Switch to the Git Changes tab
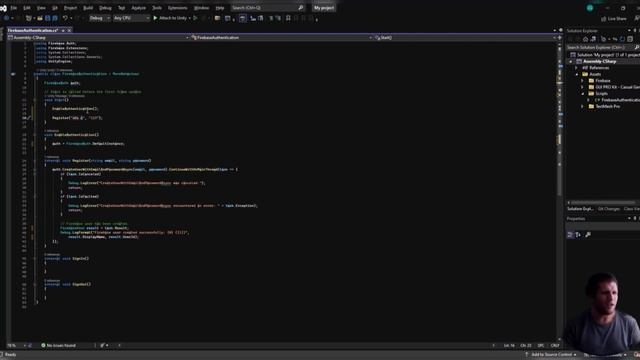Screen dimensions: 640x360 pyautogui.click(x=609, y=209)
